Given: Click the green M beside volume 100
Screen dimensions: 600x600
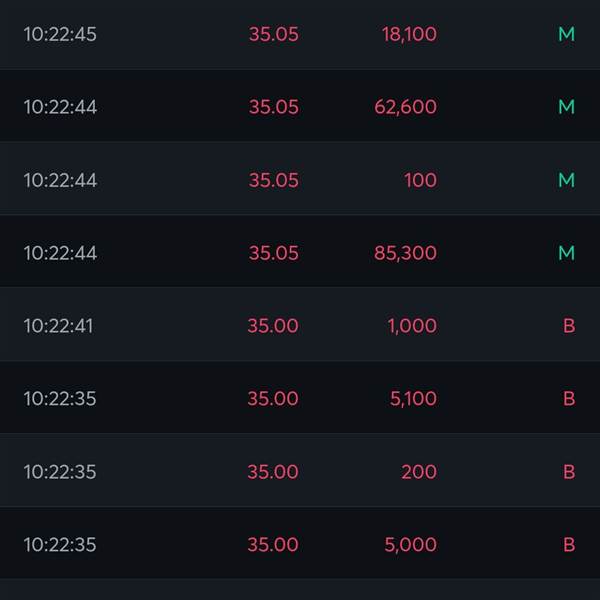Looking at the screenshot, I should point(566,180).
